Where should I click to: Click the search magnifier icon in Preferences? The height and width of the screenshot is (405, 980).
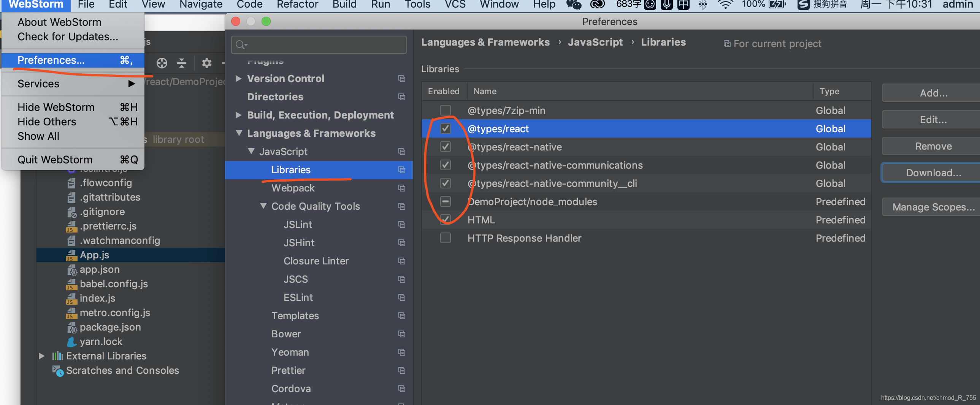pos(239,45)
